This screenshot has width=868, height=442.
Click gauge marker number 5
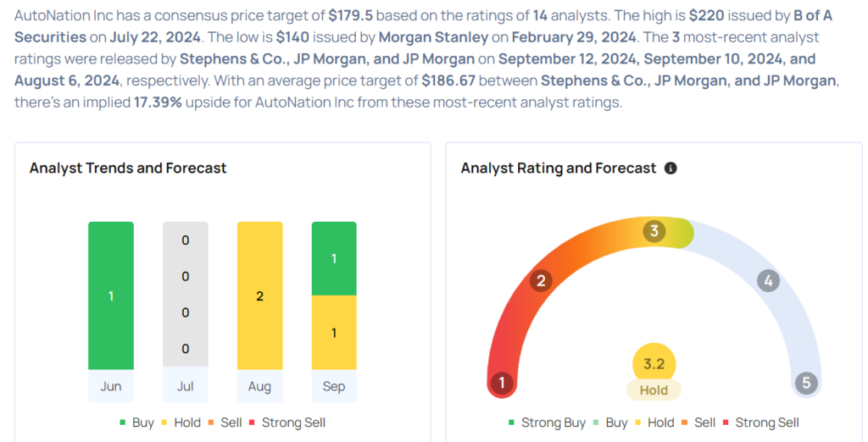click(806, 383)
